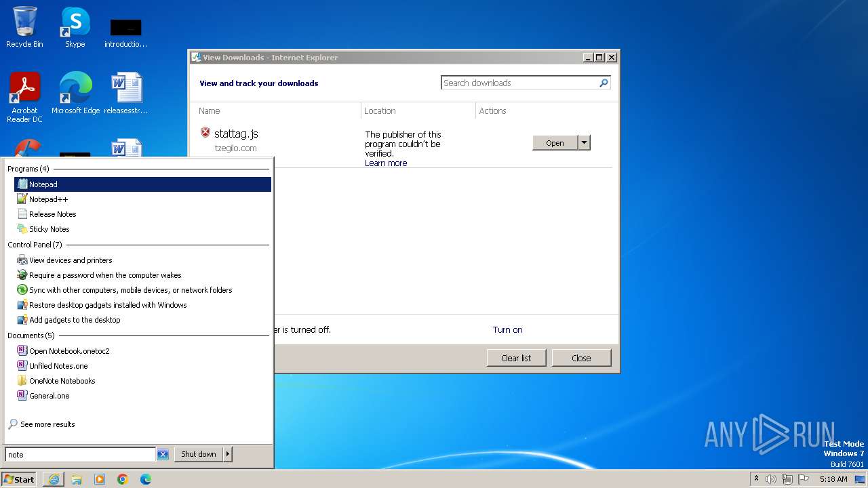This screenshot has height=488, width=868.
Task: Show hidden tray icons arrow
Action: (756, 479)
